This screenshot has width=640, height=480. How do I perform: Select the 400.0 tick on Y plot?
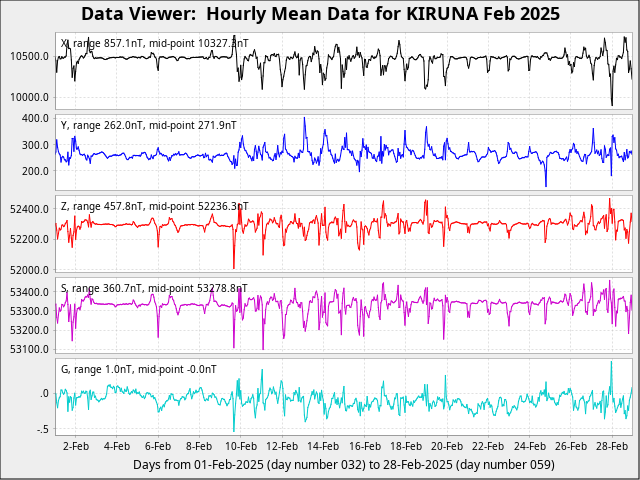click(36, 119)
